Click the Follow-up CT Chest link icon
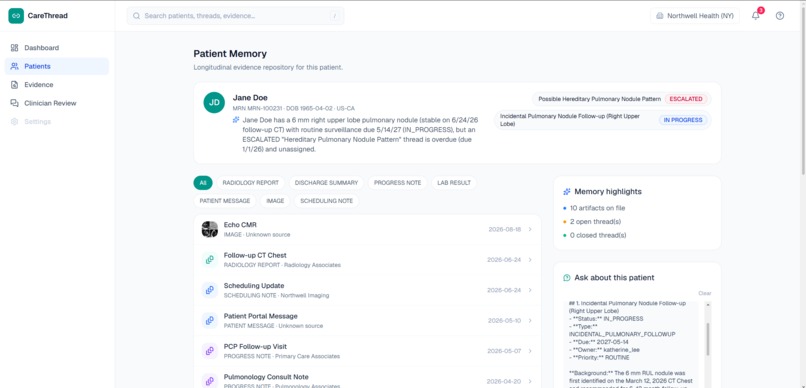Image resolution: width=806 pixels, height=388 pixels. coord(210,260)
